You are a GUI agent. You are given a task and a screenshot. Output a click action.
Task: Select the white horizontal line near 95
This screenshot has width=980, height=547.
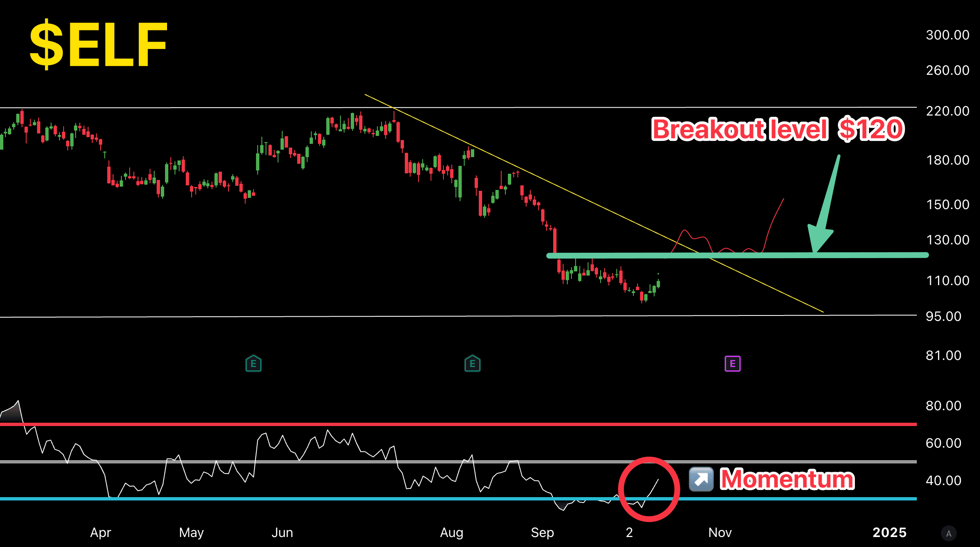tap(458, 316)
